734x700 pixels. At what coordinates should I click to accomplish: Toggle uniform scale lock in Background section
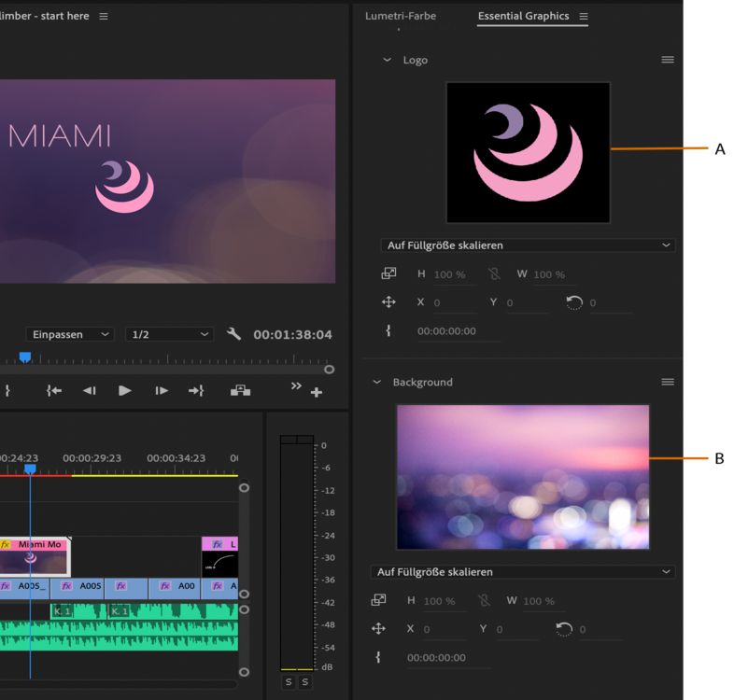click(x=484, y=600)
